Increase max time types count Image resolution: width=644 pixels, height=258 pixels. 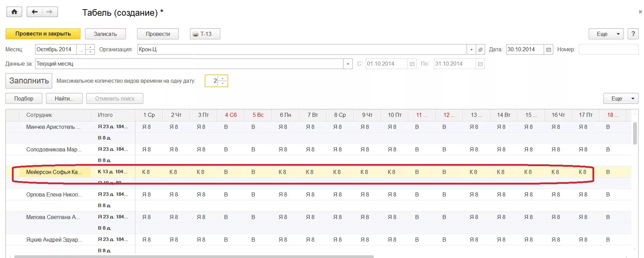pos(223,79)
